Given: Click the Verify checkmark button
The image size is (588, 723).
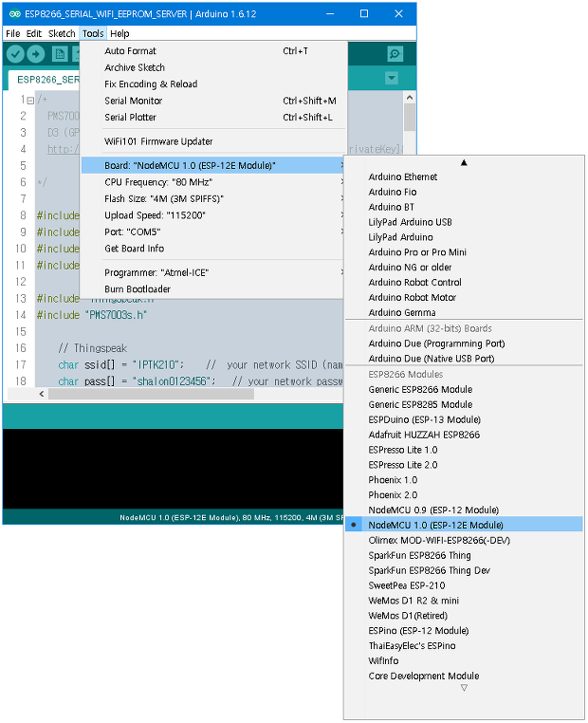Looking at the screenshot, I should 16,54.
